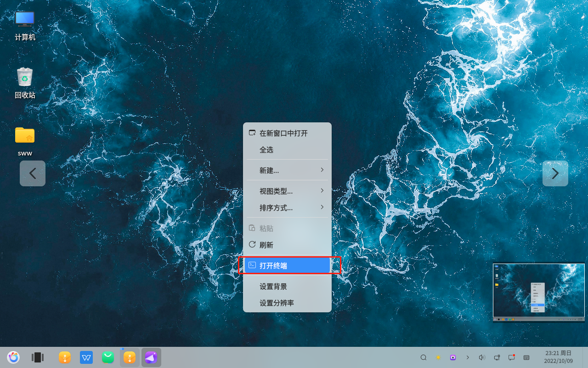Choose 设置背景 in the context menu
588x368 pixels.
pos(287,286)
